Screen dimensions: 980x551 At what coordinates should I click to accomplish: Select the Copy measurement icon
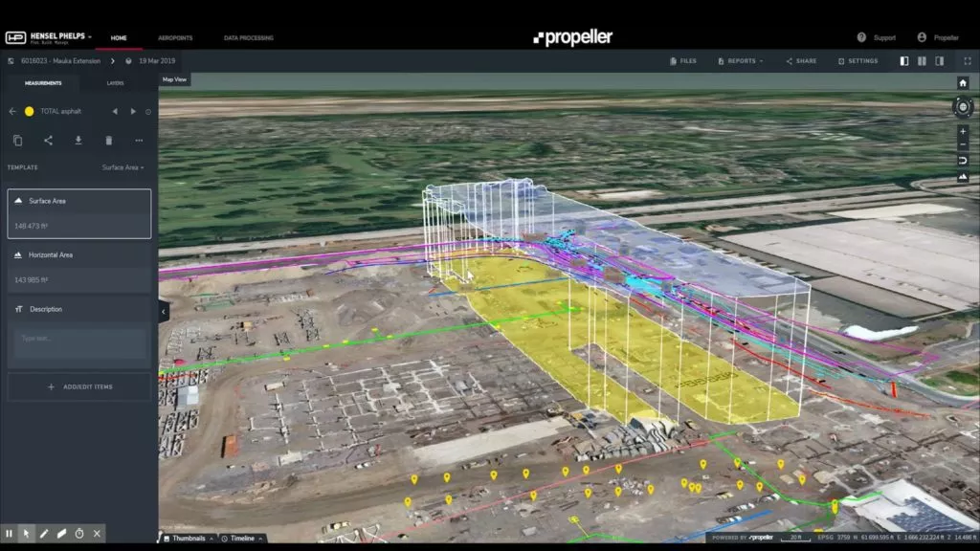point(19,140)
